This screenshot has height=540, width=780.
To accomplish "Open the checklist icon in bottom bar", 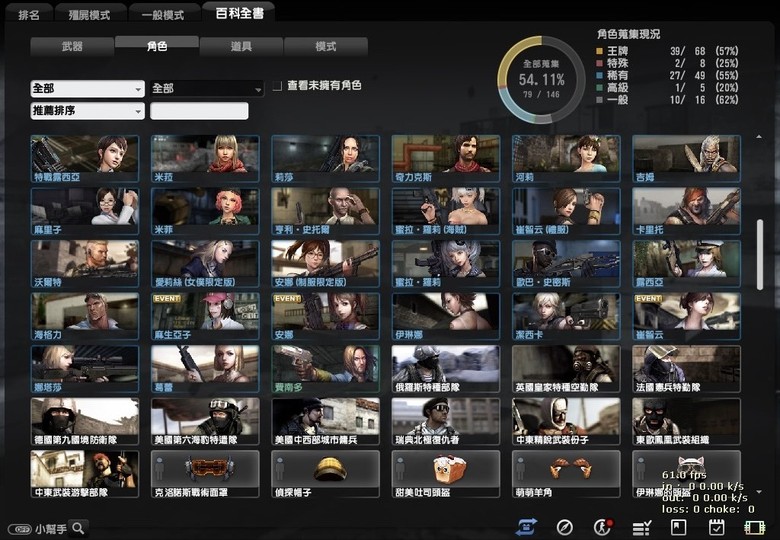I will 642,527.
